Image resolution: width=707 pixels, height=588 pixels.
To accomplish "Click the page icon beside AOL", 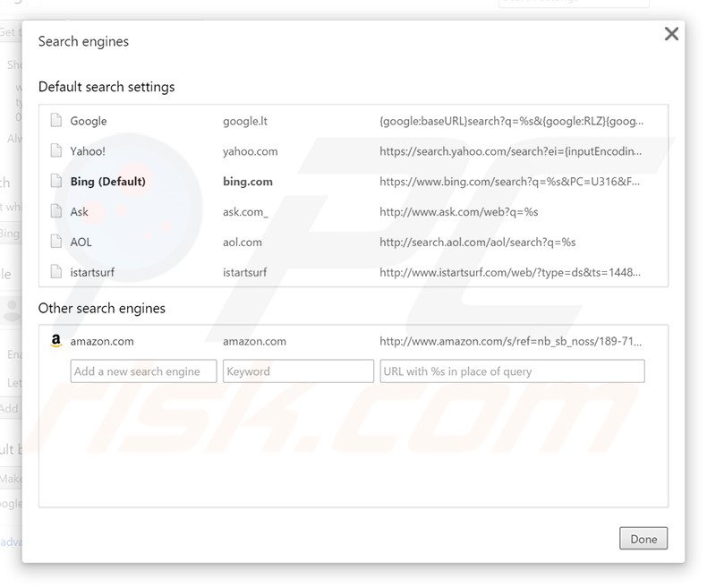I will 55,242.
